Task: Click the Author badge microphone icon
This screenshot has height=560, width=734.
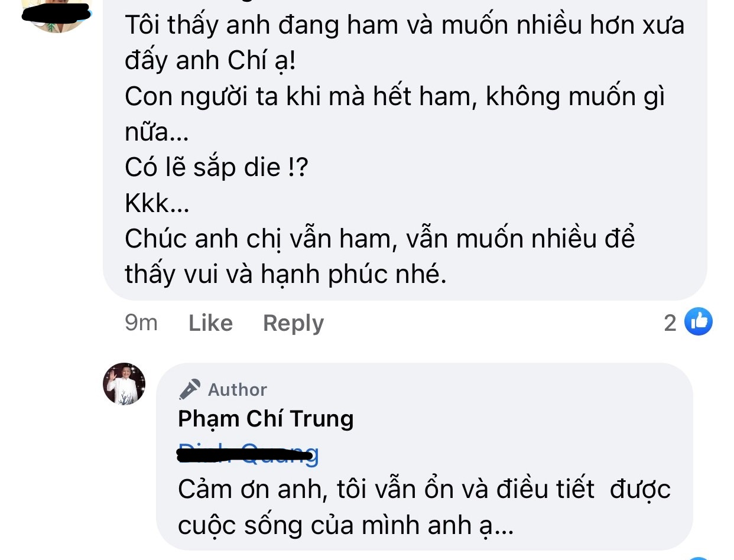Action: pyautogui.click(x=188, y=389)
